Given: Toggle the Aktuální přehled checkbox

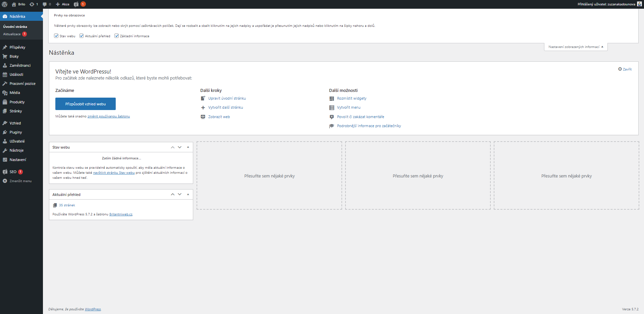Looking at the screenshot, I should [x=82, y=36].
